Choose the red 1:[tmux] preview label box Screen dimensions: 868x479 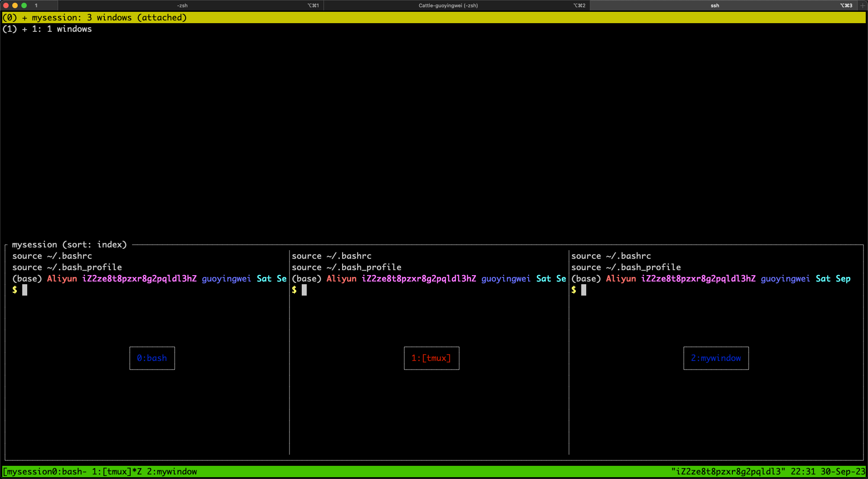click(x=432, y=358)
